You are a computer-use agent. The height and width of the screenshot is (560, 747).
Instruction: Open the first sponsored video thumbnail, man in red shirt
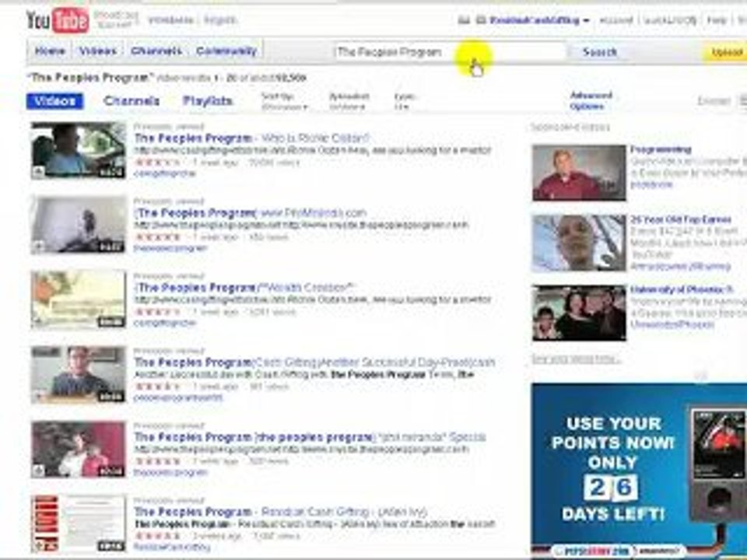coord(579,173)
